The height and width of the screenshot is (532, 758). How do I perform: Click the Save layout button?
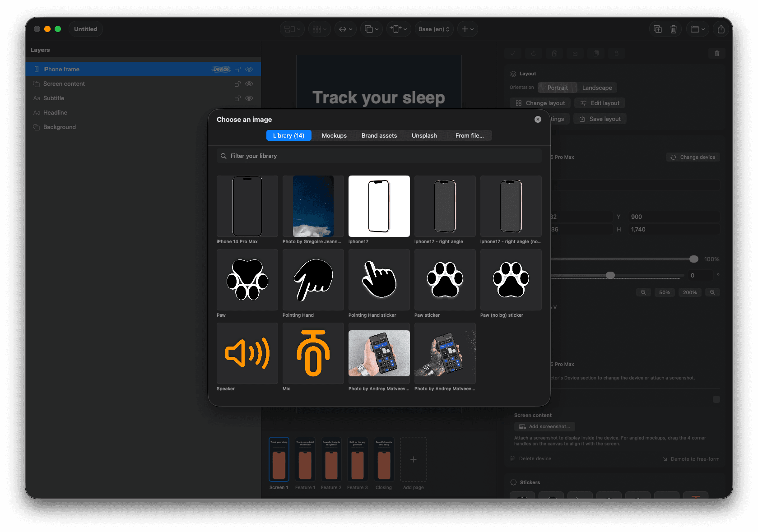coord(600,119)
